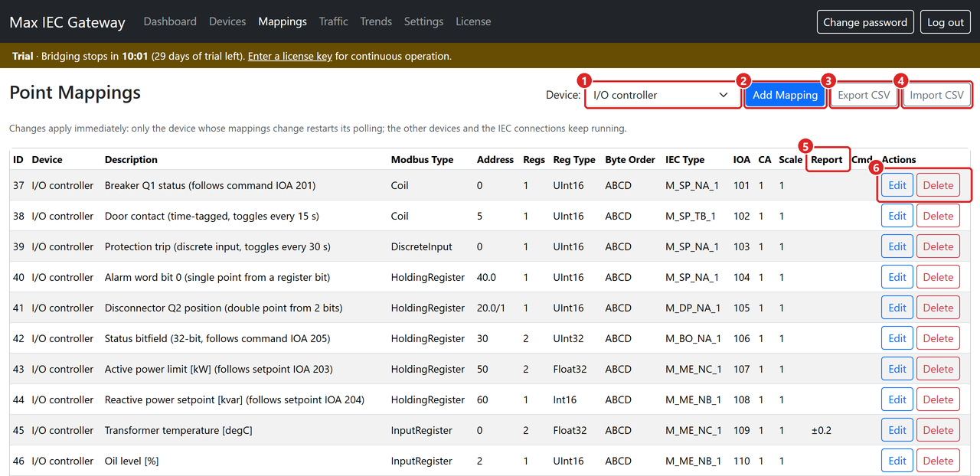Click the Reg Type column header

coord(574,160)
